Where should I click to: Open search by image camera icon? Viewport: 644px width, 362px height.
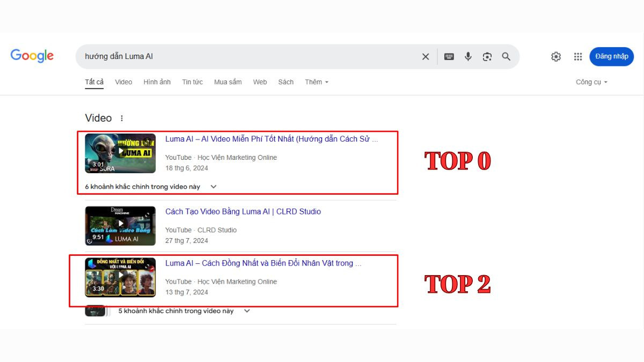[487, 56]
